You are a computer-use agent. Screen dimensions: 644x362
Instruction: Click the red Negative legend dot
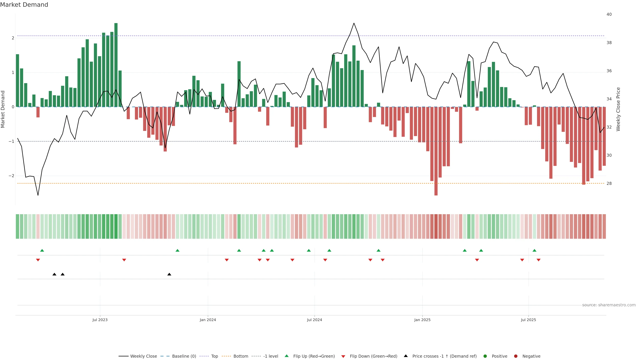pyautogui.click(x=516, y=356)
